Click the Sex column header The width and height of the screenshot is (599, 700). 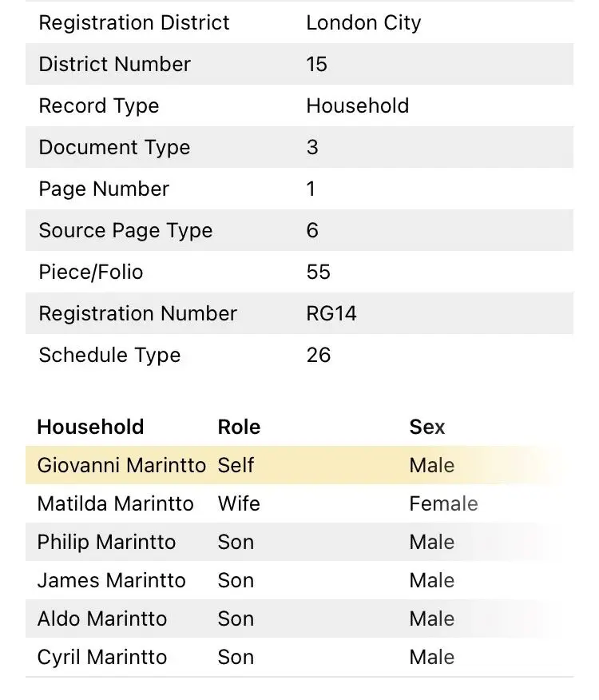(x=427, y=427)
